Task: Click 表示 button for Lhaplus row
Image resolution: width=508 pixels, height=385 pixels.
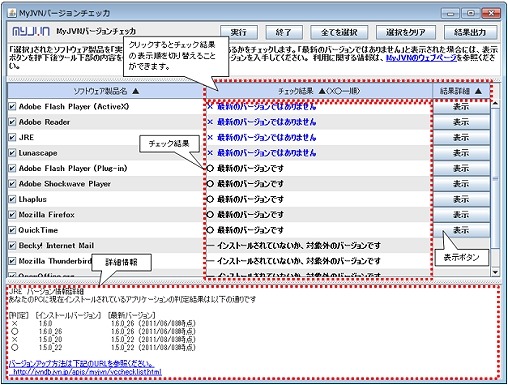Action: click(x=461, y=199)
